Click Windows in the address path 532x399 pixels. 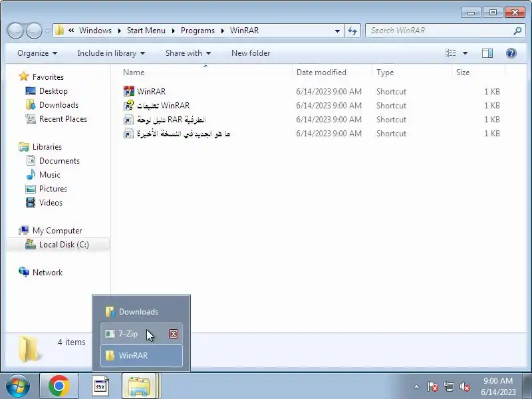pyautogui.click(x=95, y=31)
